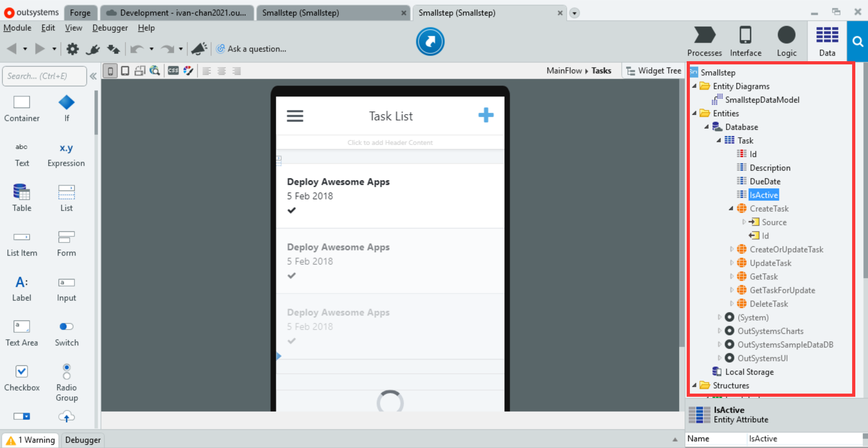This screenshot has width=868, height=448.
Task: Select the Label widget
Action: point(22,289)
